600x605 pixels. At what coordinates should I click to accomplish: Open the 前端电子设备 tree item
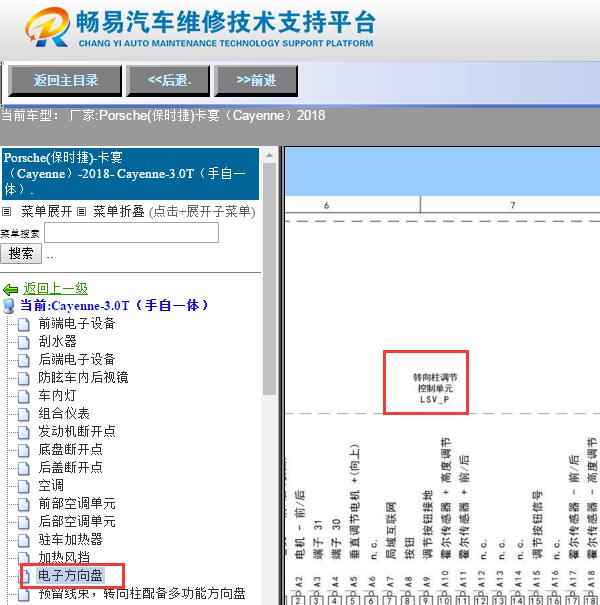pyautogui.click(x=77, y=323)
